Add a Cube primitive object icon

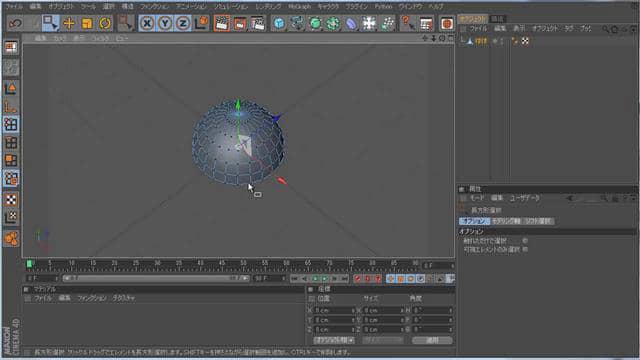coord(279,23)
